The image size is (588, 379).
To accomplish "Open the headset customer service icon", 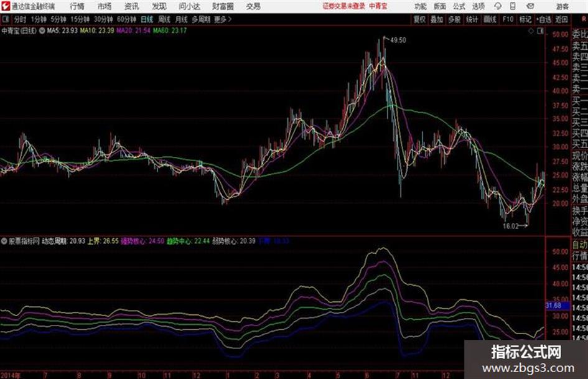I will (498, 6).
